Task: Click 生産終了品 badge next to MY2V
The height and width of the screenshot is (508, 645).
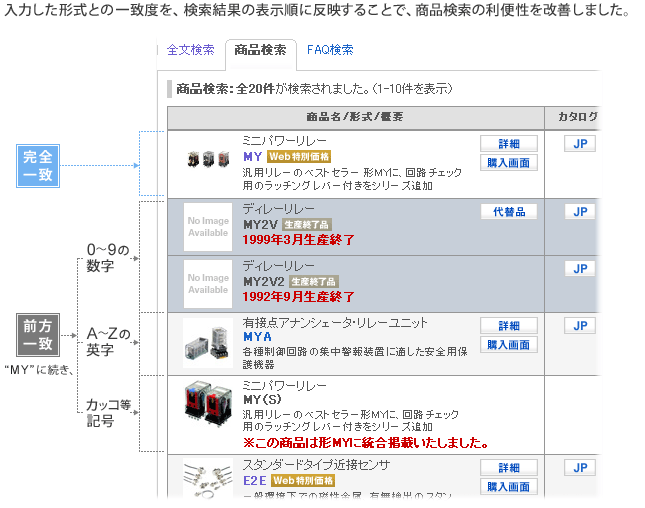Action: 307,225
